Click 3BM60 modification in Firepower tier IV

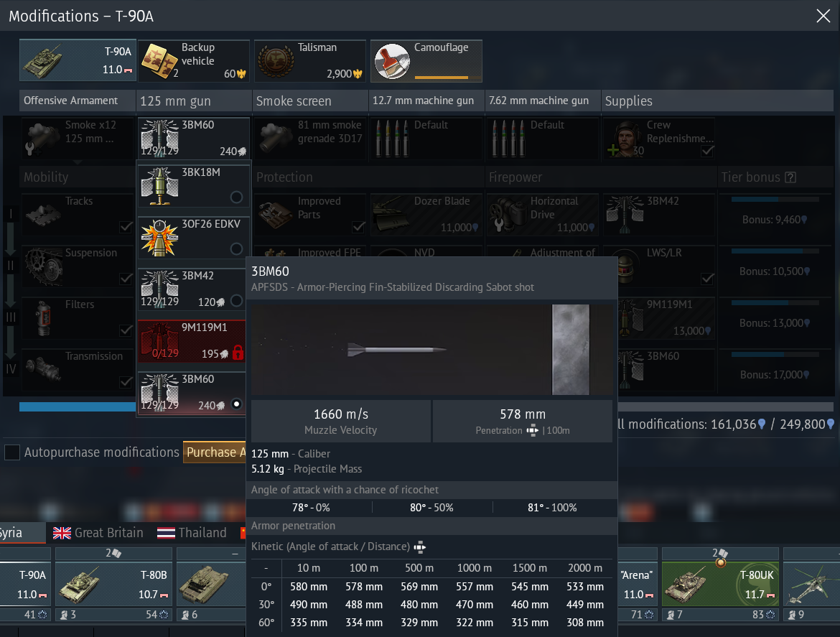666,370
